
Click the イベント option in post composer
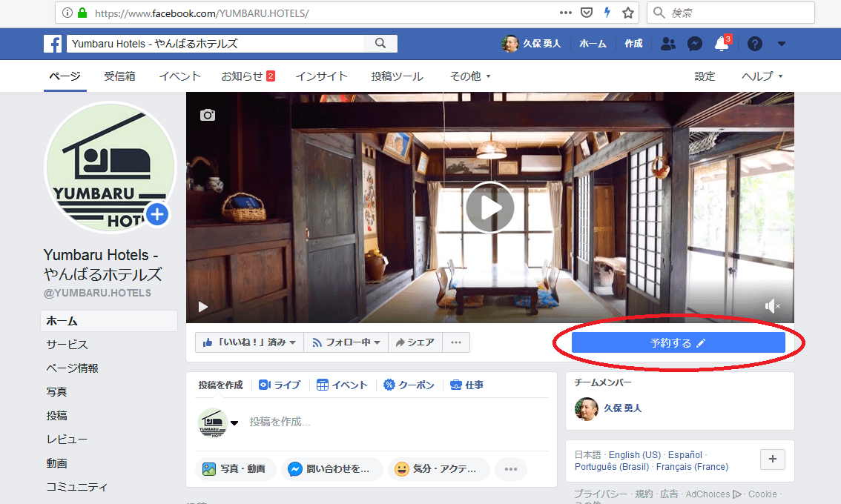342,385
